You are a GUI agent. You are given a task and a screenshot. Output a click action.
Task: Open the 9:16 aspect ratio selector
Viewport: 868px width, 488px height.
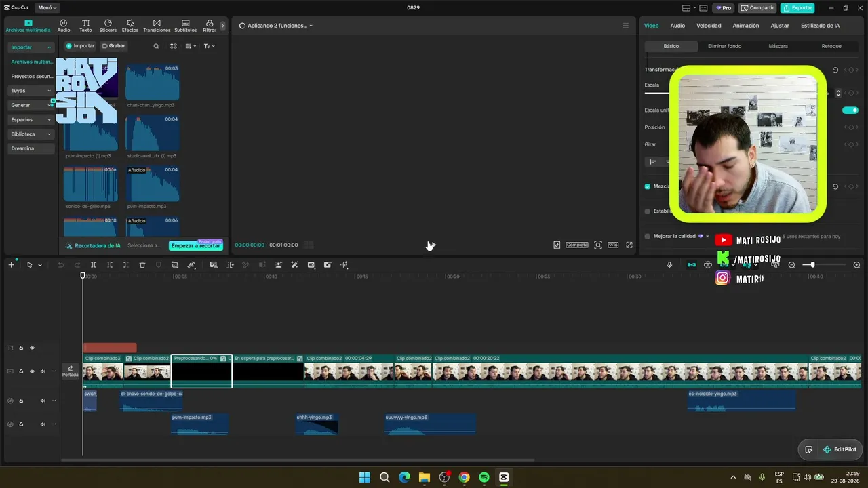(613, 245)
